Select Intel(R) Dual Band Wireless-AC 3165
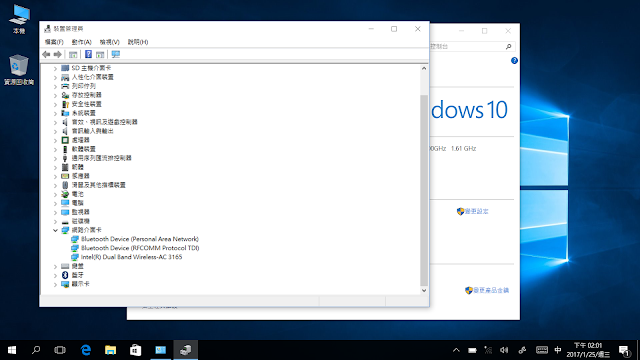Viewport: 640px width, 360px height. coord(131,257)
